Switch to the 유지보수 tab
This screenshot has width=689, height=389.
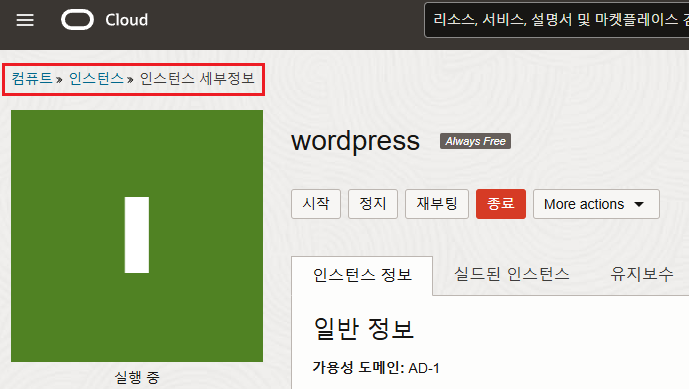(x=642, y=274)
